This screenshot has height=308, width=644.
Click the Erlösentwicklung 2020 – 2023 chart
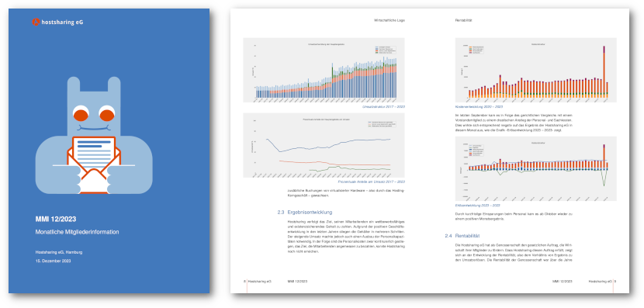(x=536, y=169)
